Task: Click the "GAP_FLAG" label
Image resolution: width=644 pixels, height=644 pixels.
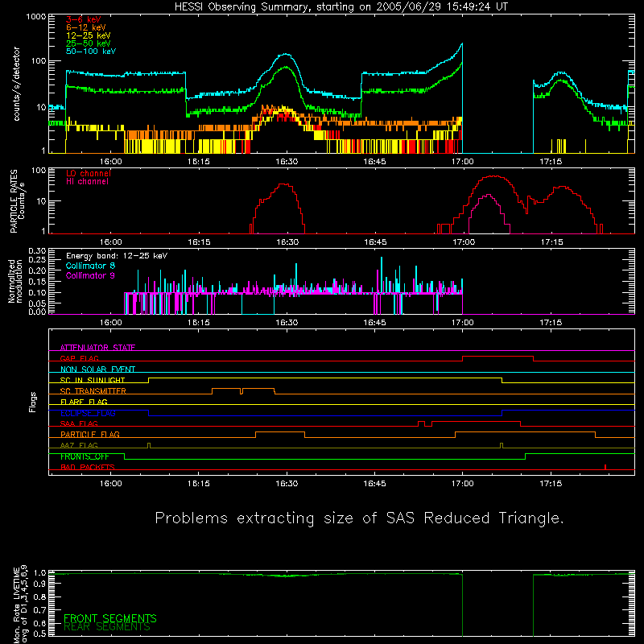Action: coord(79,358)
